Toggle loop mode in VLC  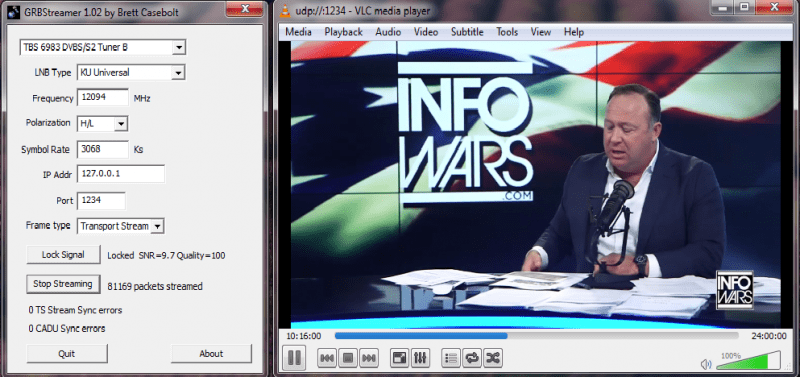pyautogui.click(x=472, y=358)
